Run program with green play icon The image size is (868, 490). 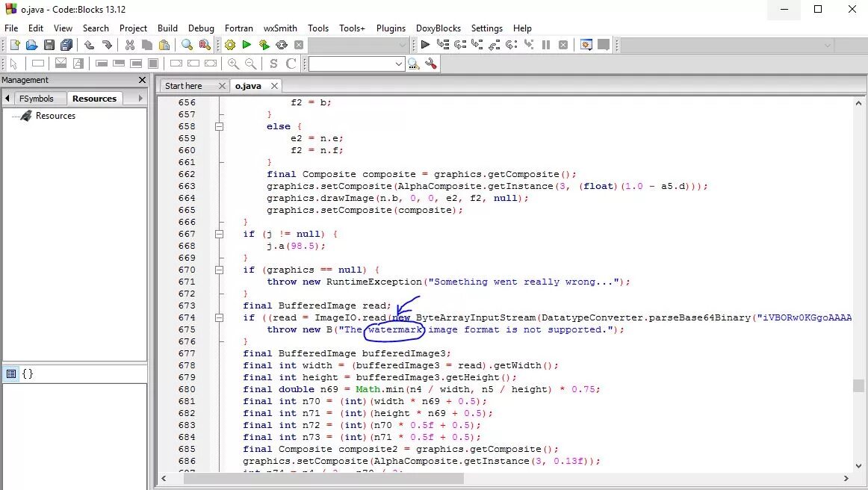coord(247,45)
